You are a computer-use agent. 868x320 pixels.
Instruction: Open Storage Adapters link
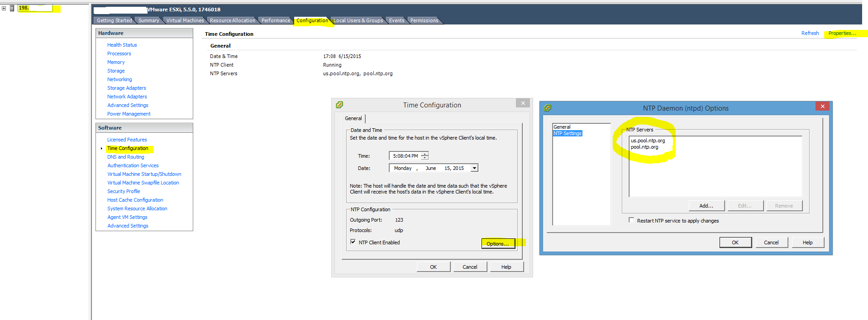(126, 88)
